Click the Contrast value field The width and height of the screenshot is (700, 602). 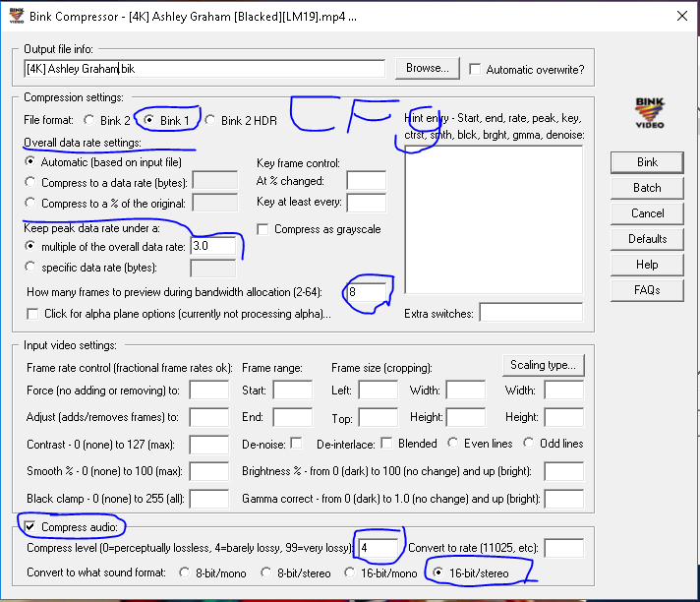(x=209, y=445)
